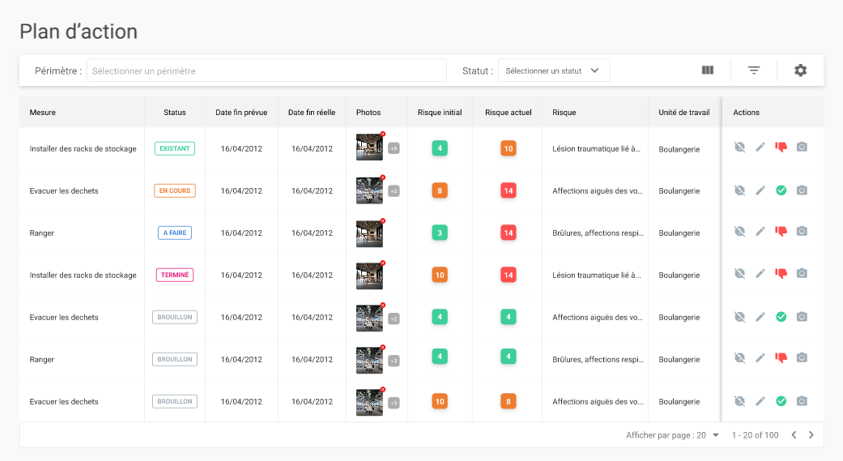
Task: Sort by the Mesure column header
Action: coord(42,112)
